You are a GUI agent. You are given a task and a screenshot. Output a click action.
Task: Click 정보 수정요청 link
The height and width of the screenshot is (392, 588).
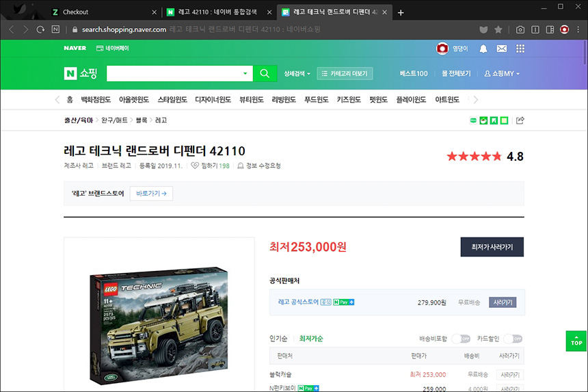(259, 166)
